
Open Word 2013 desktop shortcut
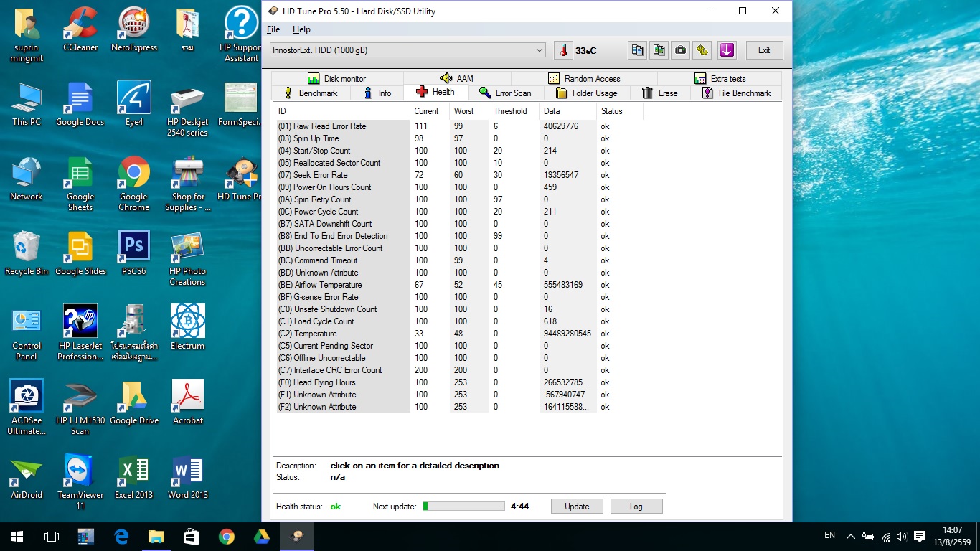click(188, 478)
